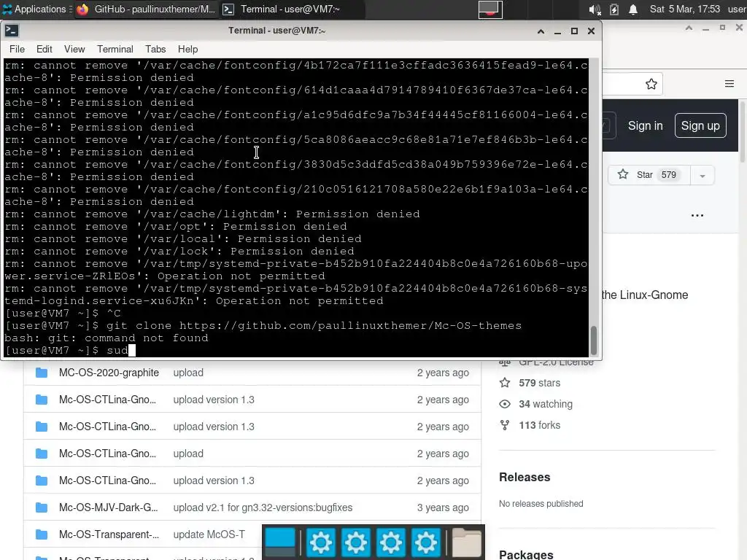Click the Firefox window scrollbar
747x560 pixels.
pos(742,132)
